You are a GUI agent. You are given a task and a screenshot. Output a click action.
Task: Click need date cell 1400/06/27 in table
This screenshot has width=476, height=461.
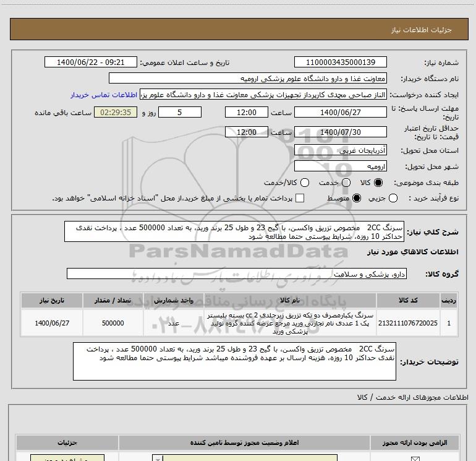pyautogui.click(x=52, y=323)
